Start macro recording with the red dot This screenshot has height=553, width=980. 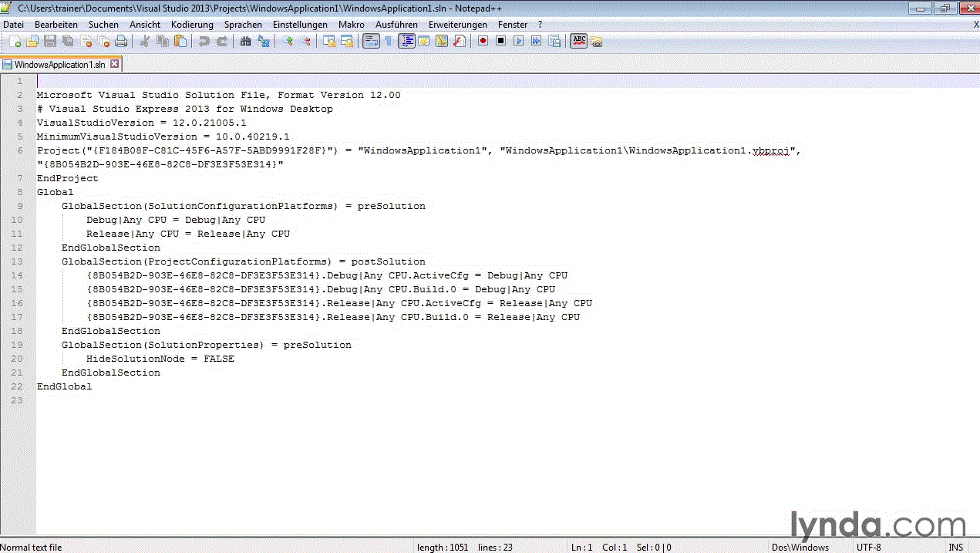(483, 41)
